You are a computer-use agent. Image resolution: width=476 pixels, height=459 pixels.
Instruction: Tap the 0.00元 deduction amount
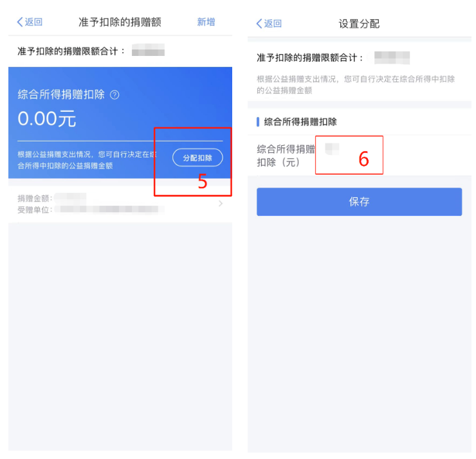point(47,119)
